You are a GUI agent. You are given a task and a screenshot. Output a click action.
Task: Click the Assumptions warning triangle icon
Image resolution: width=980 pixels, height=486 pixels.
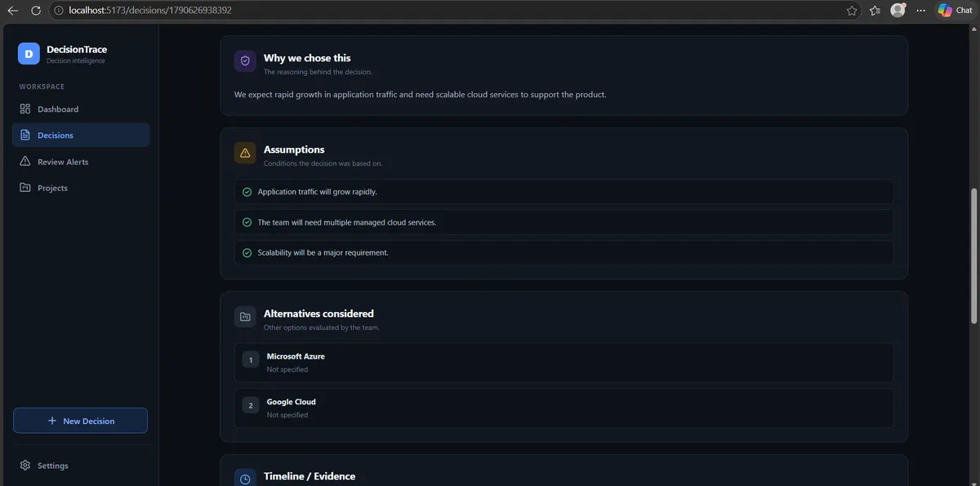pyautogui.click(x=245, y=154)
